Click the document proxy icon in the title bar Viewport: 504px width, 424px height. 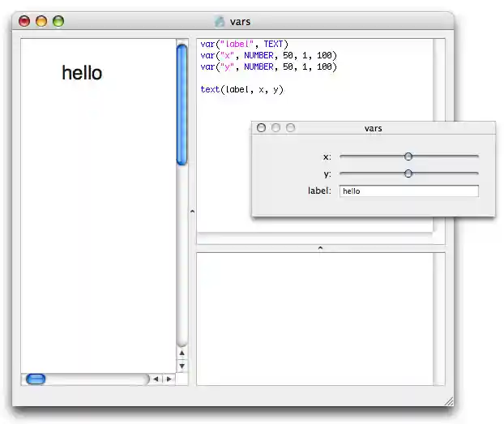pos(220,22)
